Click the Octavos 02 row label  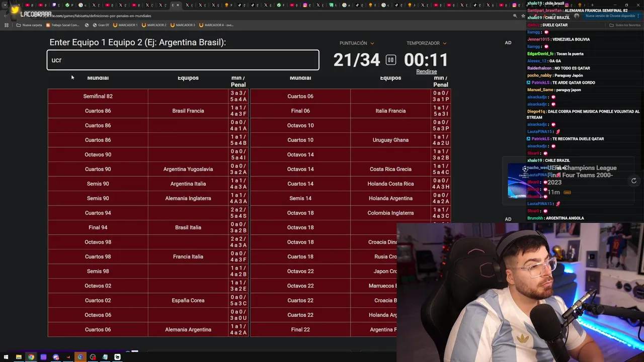point(98,286)
